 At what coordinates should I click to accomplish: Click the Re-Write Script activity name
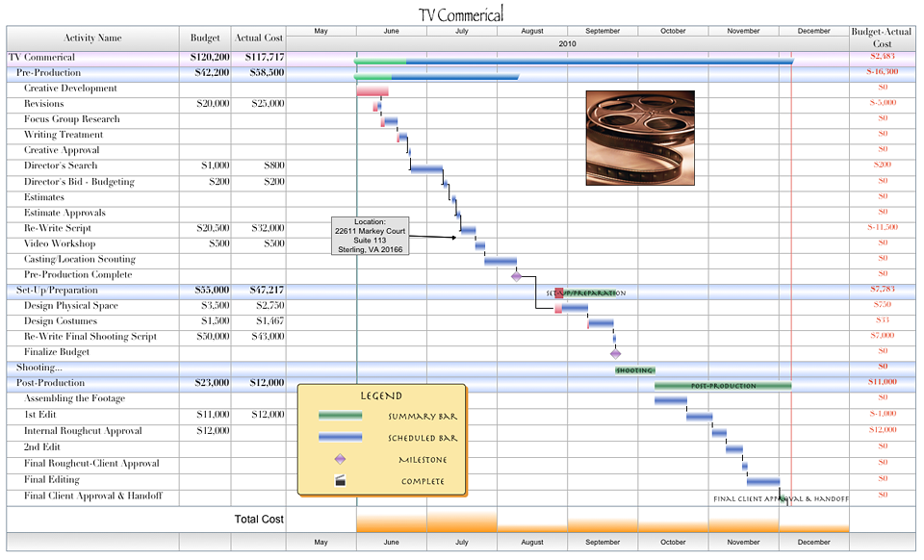point(58,229)
